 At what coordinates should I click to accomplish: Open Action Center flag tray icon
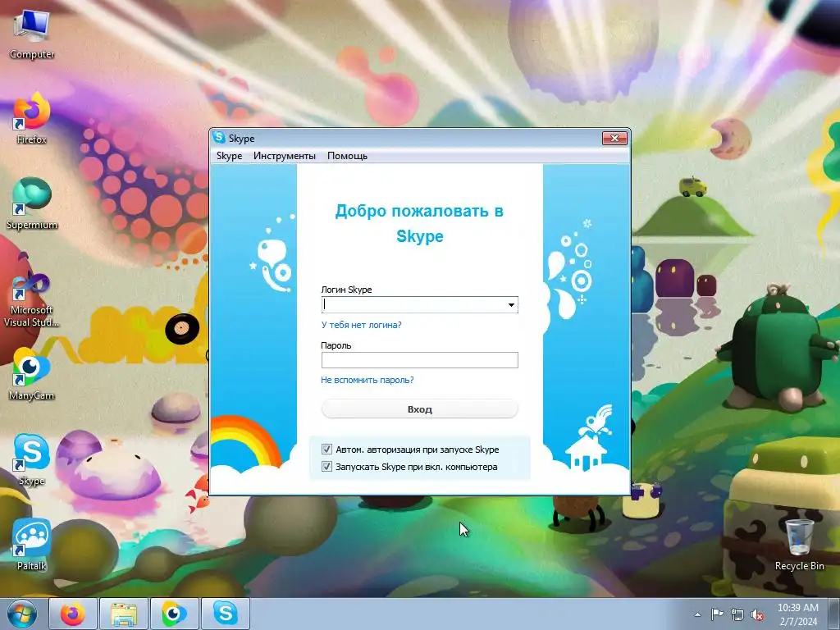tap(717, 614)
